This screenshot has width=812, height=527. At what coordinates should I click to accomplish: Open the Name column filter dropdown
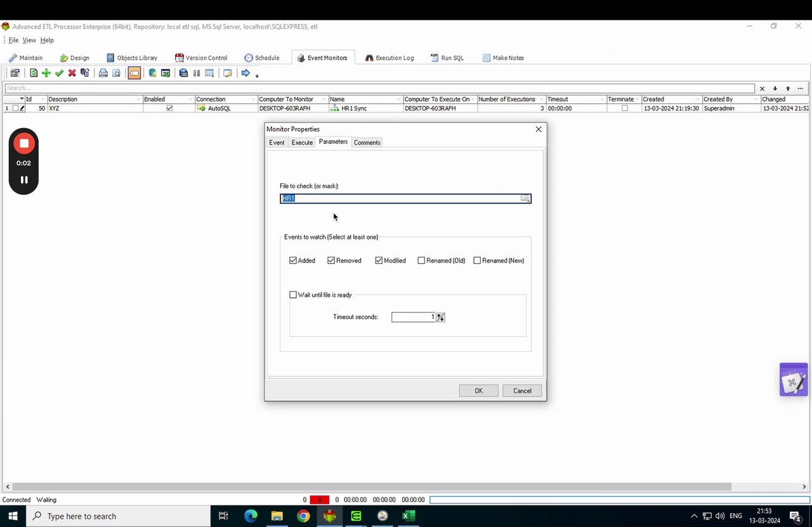coord(399,100)
